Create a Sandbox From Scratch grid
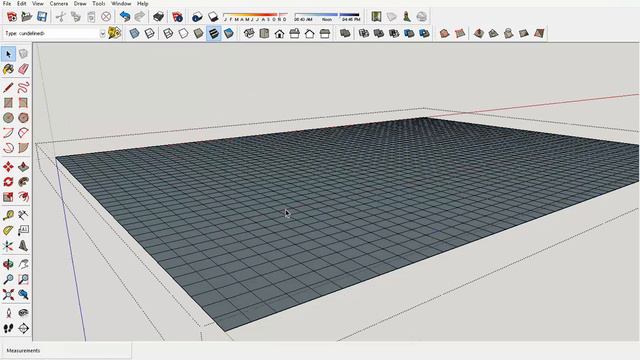Screen dimensions: 640x360 460,33
